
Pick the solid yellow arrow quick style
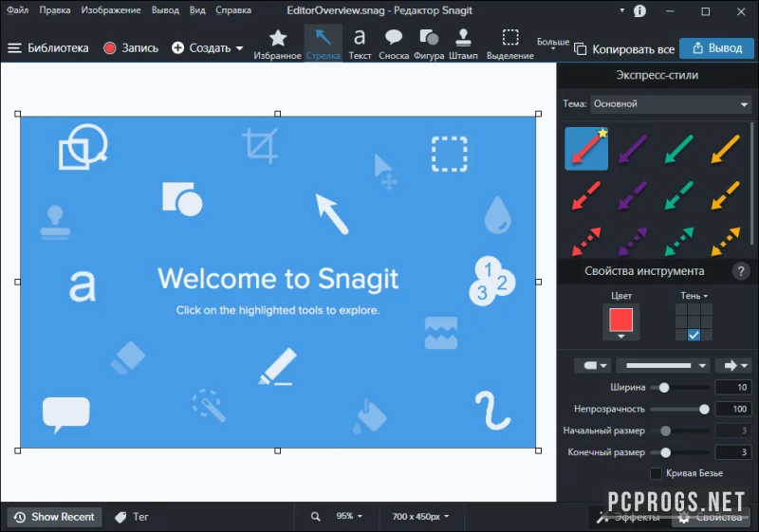[x=725, y=149]
